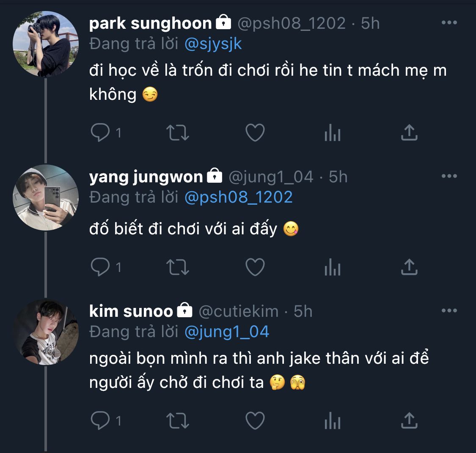The height and width of the screenshot is (453, 476).
Task: Like yang jungwon's tweet
Action: point(255,267)
